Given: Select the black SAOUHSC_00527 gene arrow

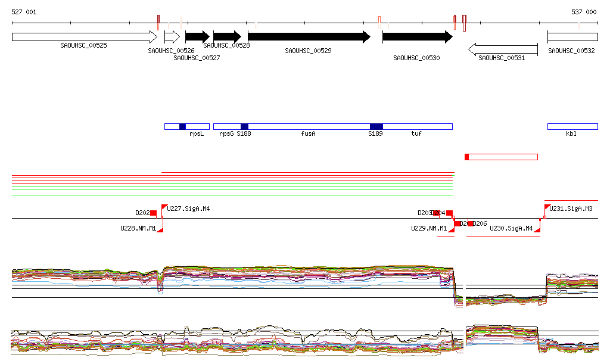Looking at the screenshot, I should pos(197,37).
